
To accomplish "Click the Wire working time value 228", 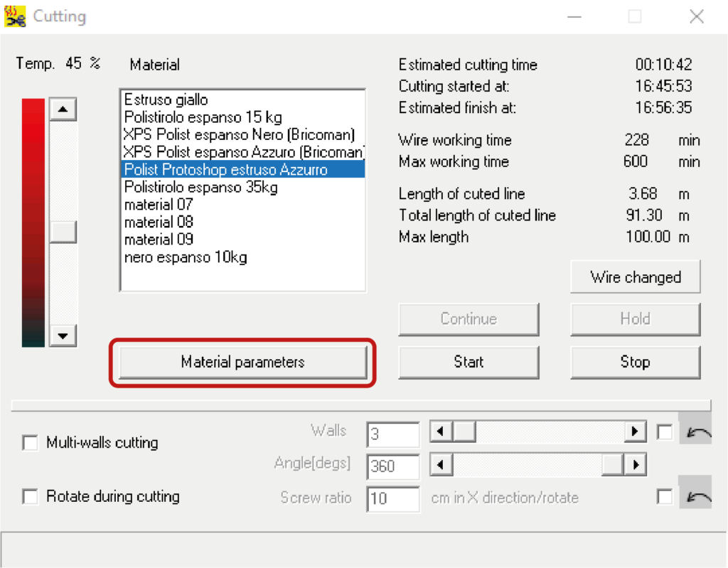I will (636, 140).
